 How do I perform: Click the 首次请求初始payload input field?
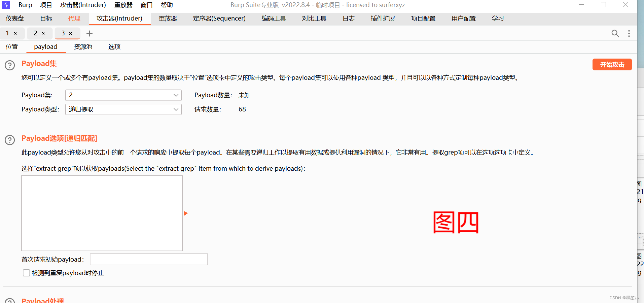coord(149,260)
